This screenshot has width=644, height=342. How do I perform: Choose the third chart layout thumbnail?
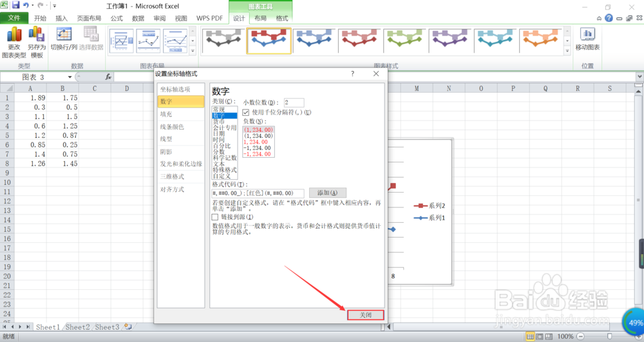click(x=175, y=41)
